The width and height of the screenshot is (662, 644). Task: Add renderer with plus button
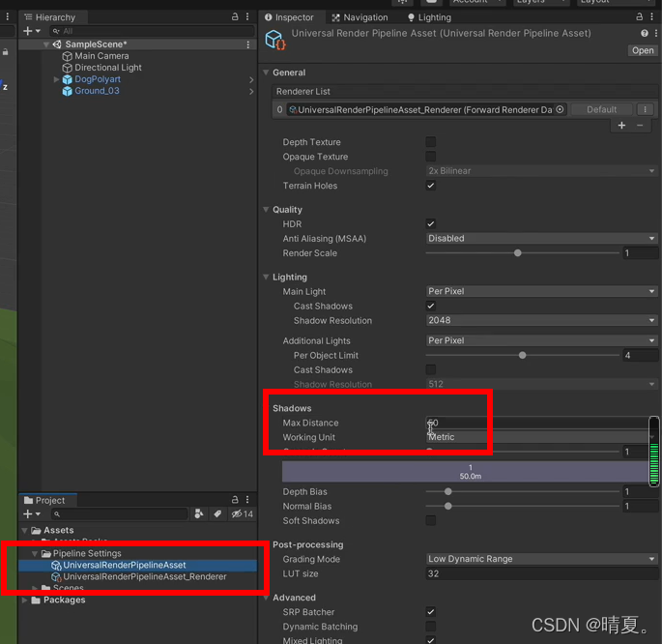point(621,126)
